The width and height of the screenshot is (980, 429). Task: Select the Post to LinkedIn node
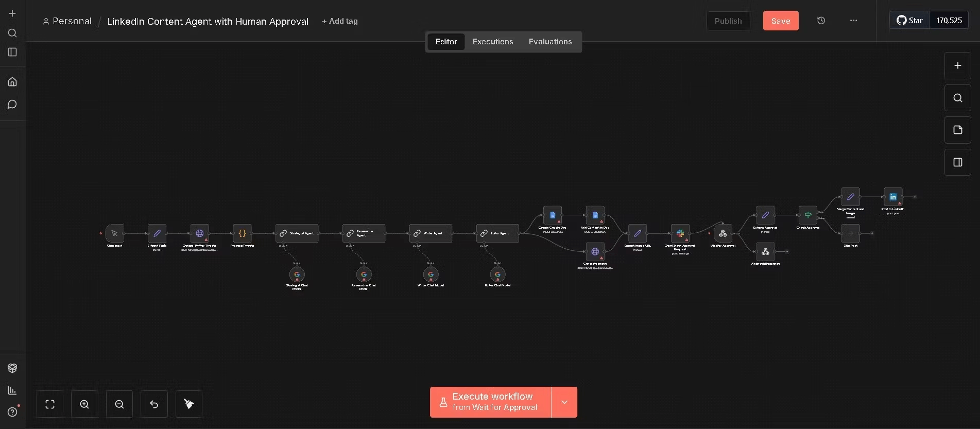893,197
